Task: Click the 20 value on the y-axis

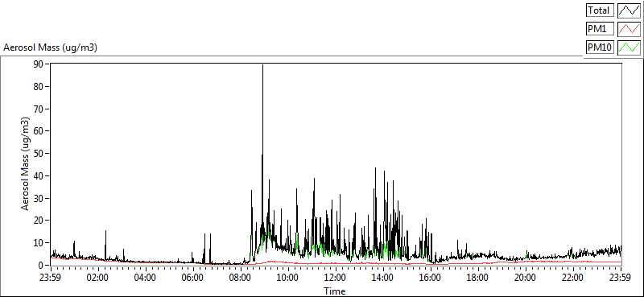Action: point(39,221)
